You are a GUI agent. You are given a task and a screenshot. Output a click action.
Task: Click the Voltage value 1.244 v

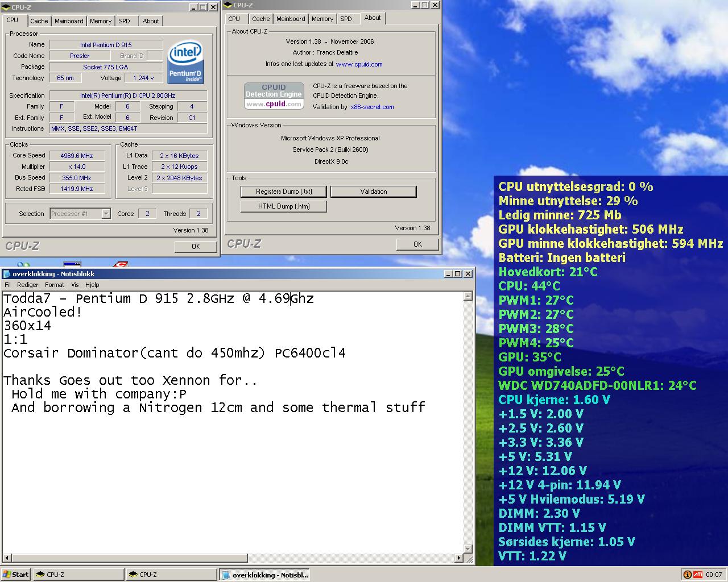[x=143, y=78]
